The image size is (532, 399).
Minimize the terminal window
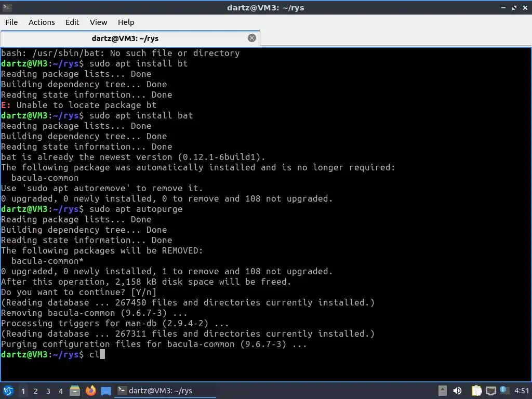point(503,7)
